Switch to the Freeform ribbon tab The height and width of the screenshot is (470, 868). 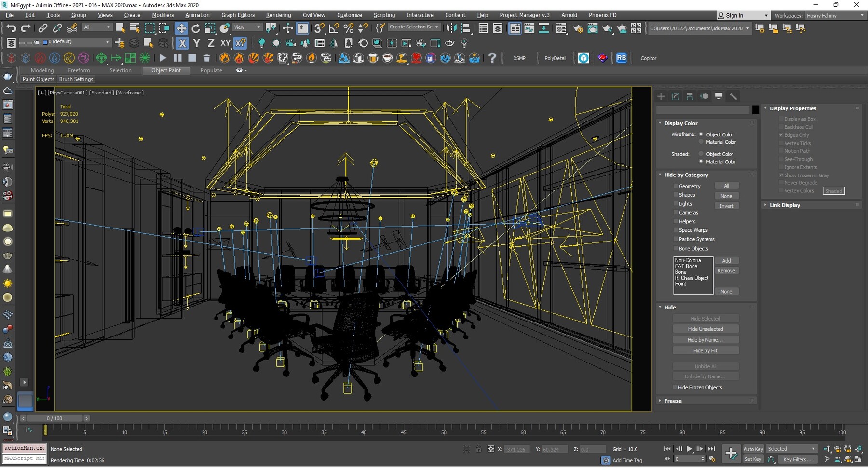coord(79,71)
